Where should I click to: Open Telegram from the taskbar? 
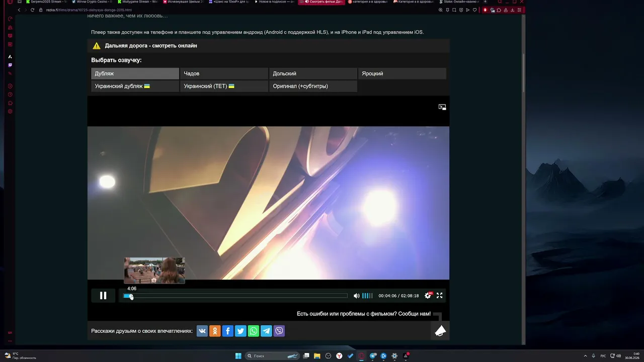pos(373,356)
